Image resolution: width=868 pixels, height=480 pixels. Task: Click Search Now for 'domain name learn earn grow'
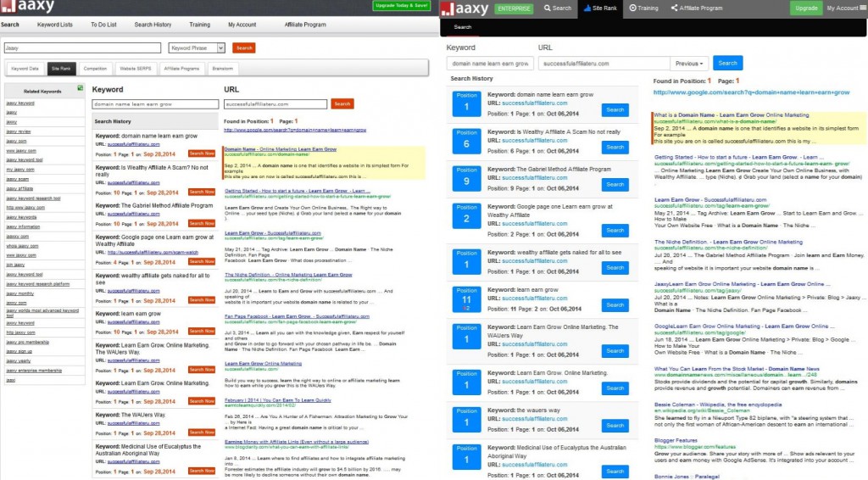click(202, 153)
